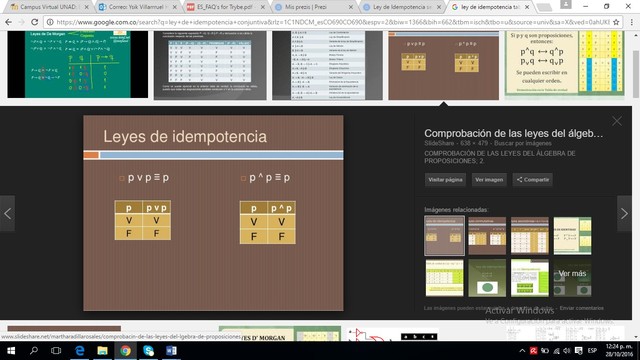The height and width of the screenshot is (360, 640).
Task: Close the Correo: Ysik Villarruel tab
Action: 175,7
